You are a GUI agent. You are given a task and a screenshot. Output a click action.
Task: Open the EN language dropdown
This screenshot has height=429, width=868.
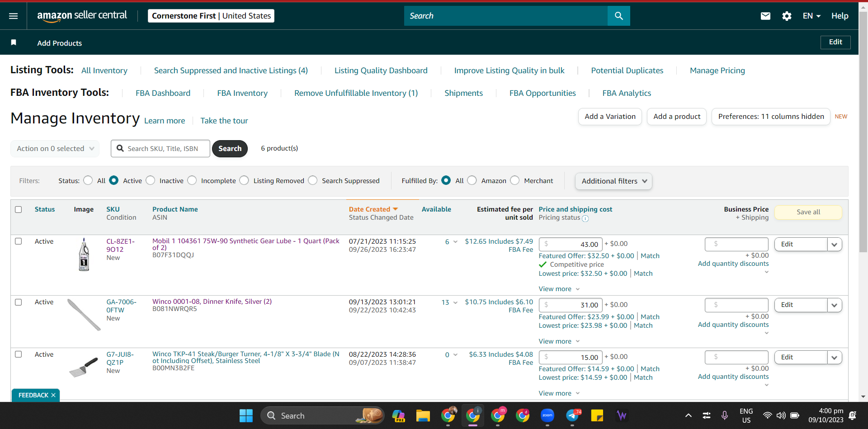[811, 16]
